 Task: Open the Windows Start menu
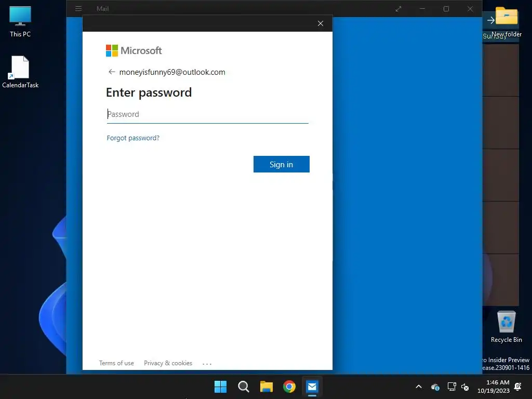tap(220, 387)
